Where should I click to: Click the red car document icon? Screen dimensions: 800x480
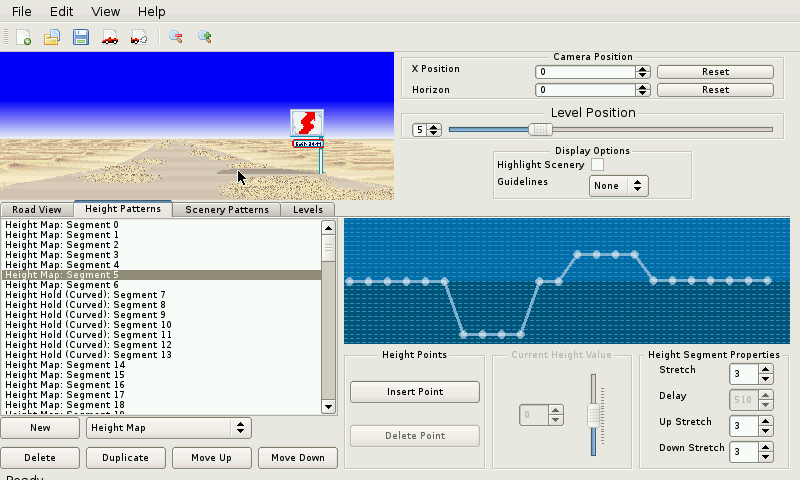coord(110,37)
